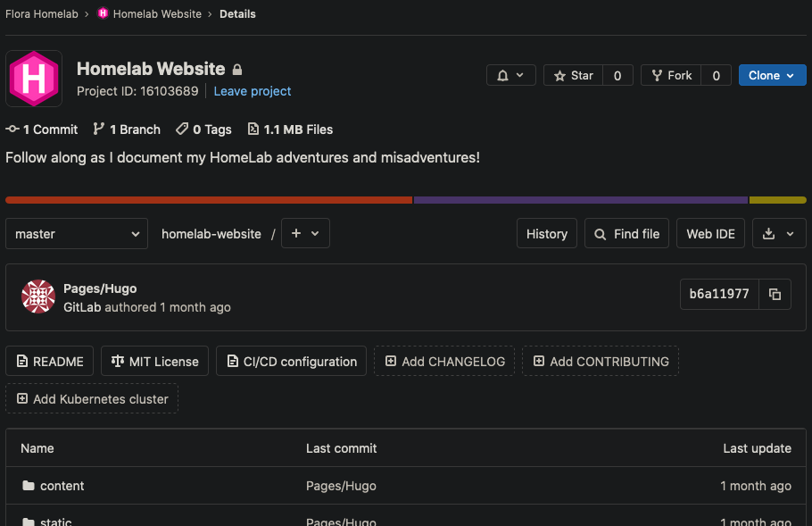
Task: Click the Homelab Website project avatar
Action: [34, 78]
